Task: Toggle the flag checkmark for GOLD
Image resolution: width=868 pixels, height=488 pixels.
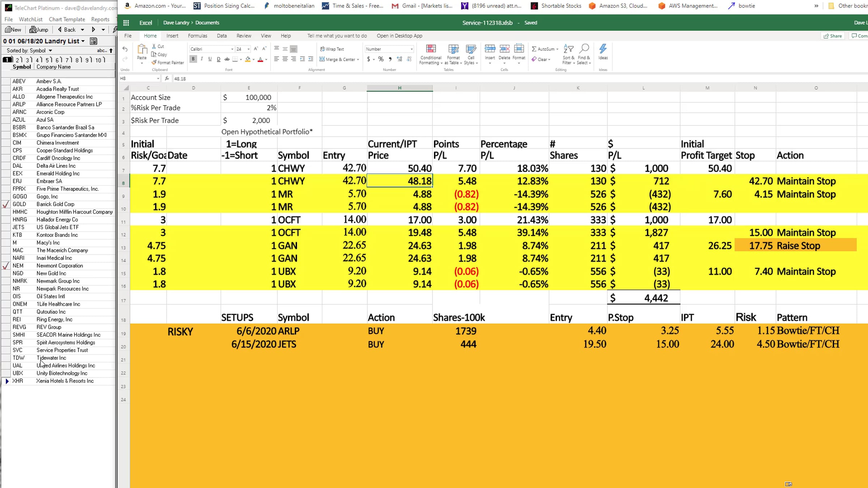Action: [6, 204]
